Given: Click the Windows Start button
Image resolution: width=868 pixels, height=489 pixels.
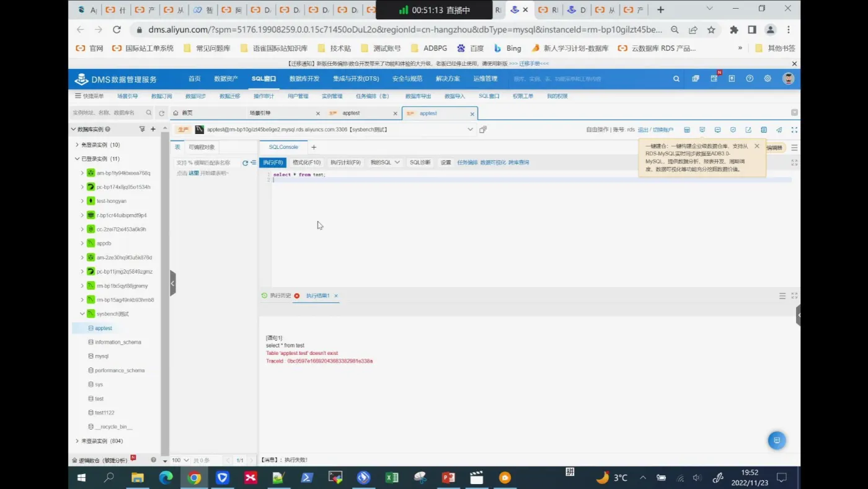Looking at the screenshot, I should pos(81,477).
